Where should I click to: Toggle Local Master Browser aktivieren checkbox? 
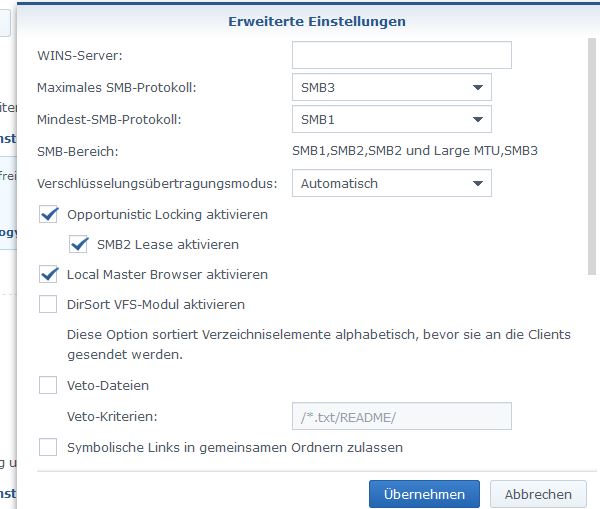point(48,274)
